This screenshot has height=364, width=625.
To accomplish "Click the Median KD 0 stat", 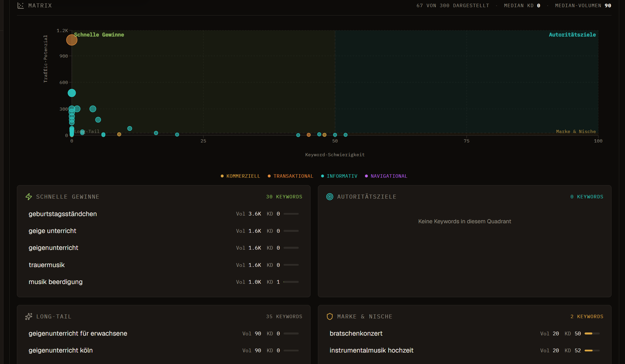I will pos(522,5).
